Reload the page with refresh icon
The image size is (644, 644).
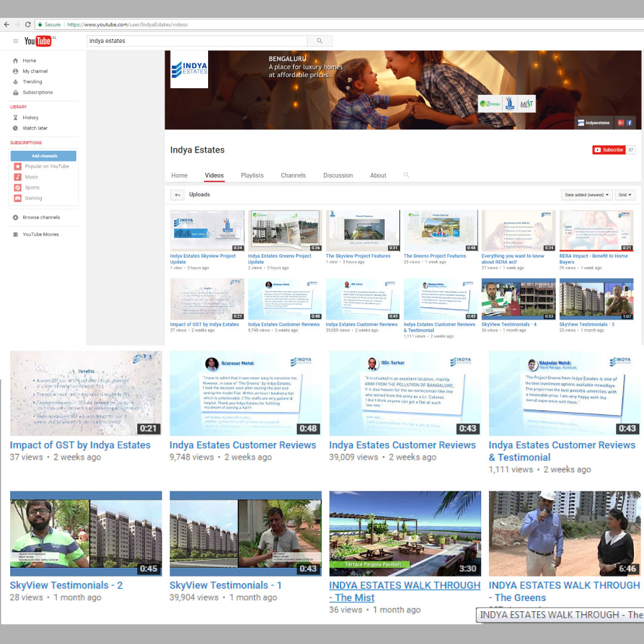(28, 24)
